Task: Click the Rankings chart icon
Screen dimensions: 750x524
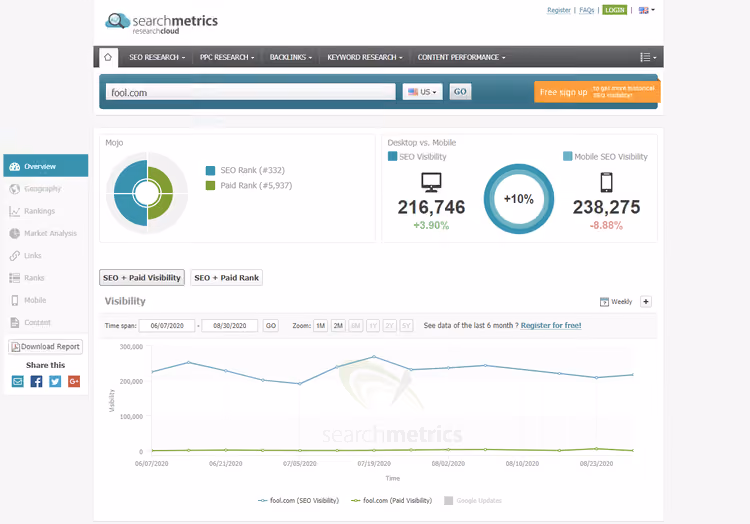Action: click(15, 211)
